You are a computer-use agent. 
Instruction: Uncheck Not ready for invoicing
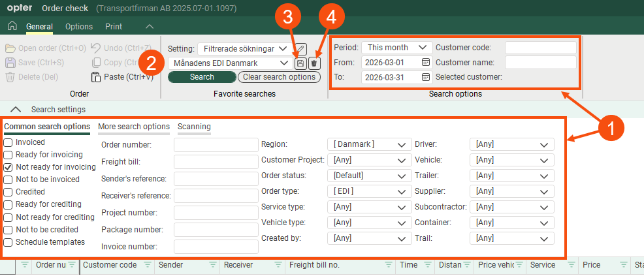(x=8, y=167)
